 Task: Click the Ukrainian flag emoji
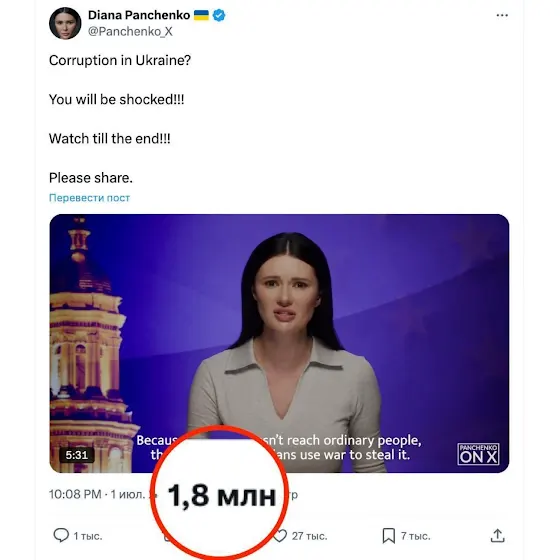[201, 15]
